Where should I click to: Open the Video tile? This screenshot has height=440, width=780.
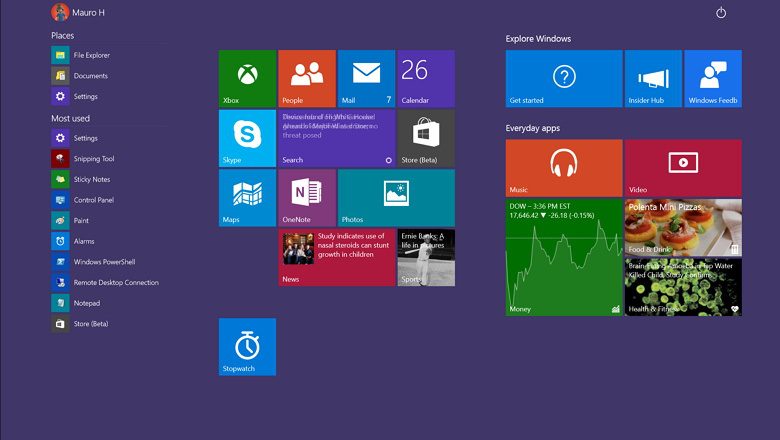coord(683,168)
